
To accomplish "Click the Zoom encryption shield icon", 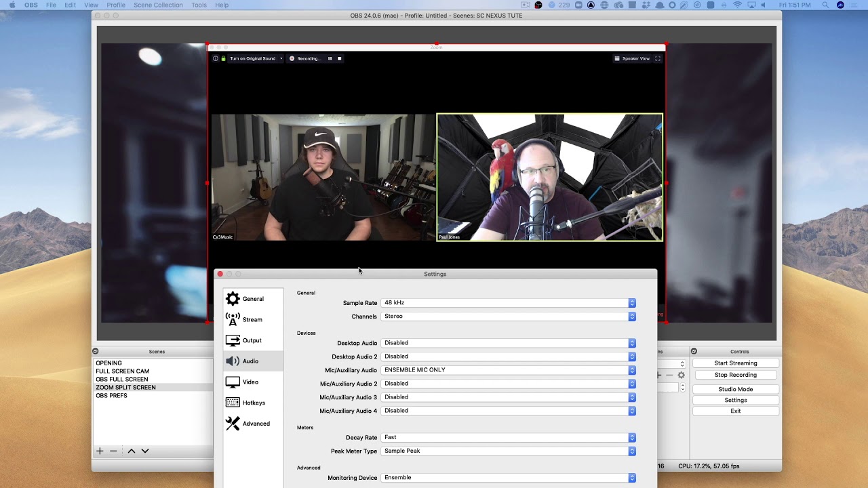I will [223, 58].
